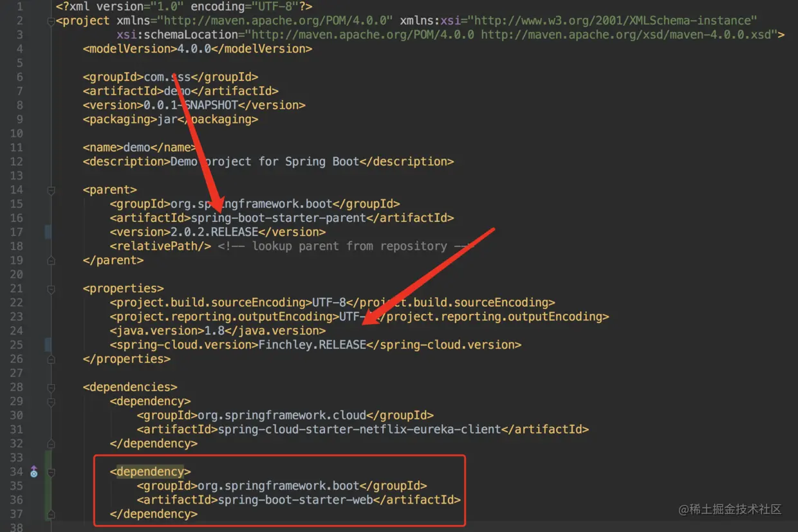This screenshot has width=798, height=532.
Task: Collapse the dependencies block on line 28
Action: tap(51, 387)
